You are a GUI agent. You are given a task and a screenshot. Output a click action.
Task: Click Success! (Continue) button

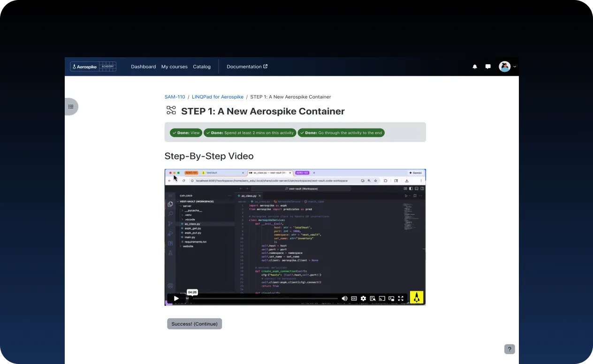click(x=194, y=324)
